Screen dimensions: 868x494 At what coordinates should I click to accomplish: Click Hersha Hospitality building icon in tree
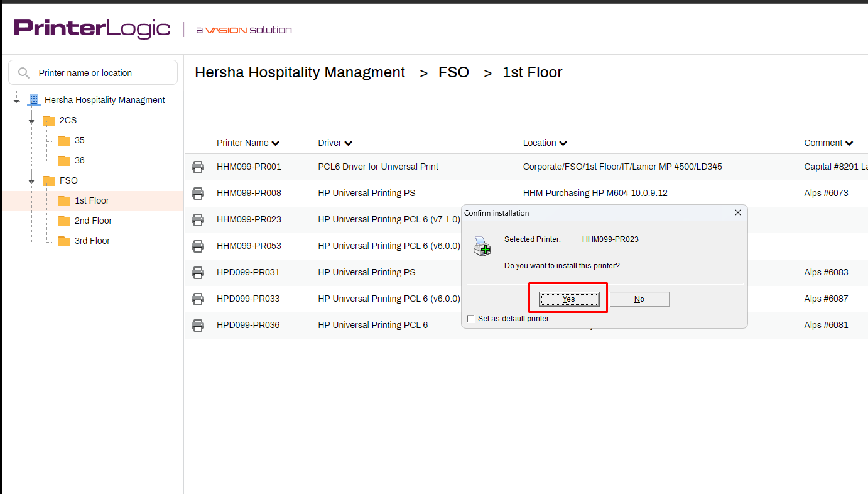click(x=34, y=100)
